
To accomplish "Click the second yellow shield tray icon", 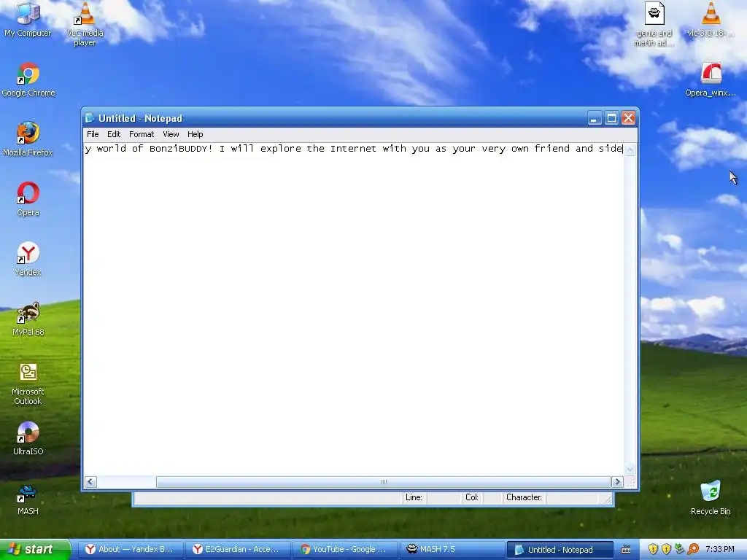I will [x=666, y=549].
